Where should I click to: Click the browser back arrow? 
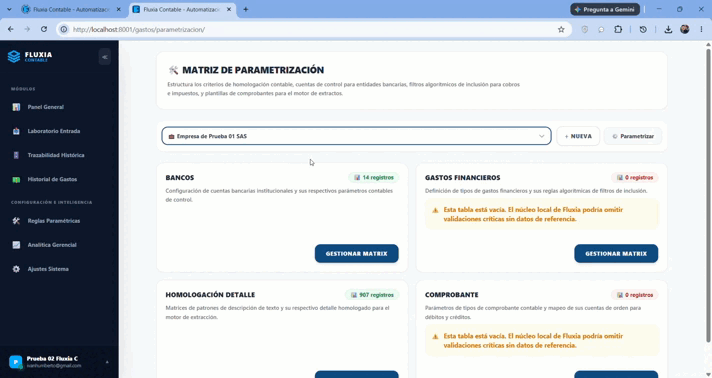point(11,29)
